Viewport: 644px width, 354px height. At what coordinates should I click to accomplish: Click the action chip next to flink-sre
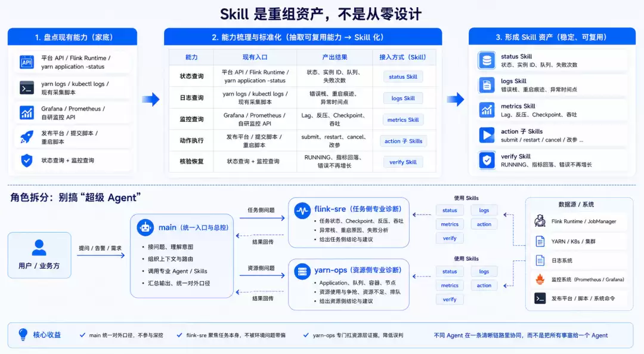click(x=484, y=224)
